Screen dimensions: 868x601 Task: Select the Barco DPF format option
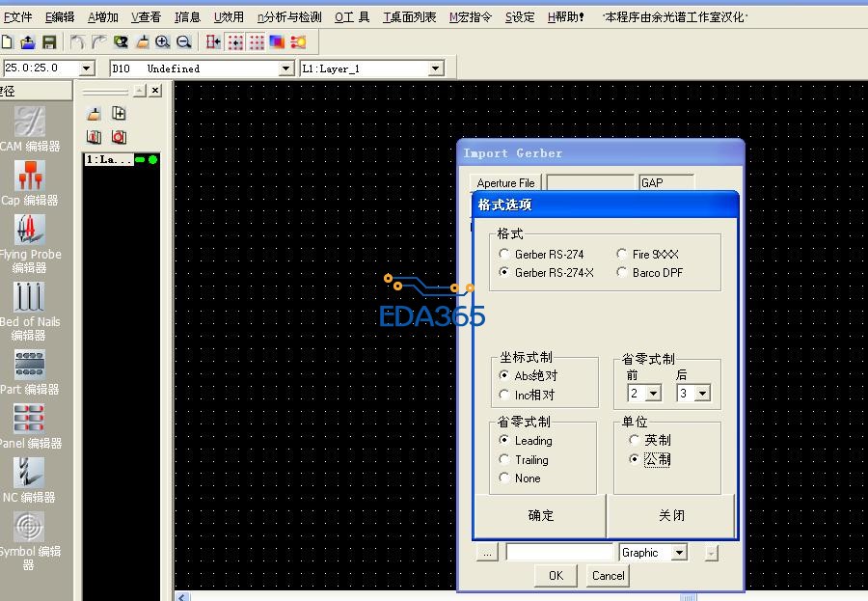pyautogui.click(x=622, y=272)
